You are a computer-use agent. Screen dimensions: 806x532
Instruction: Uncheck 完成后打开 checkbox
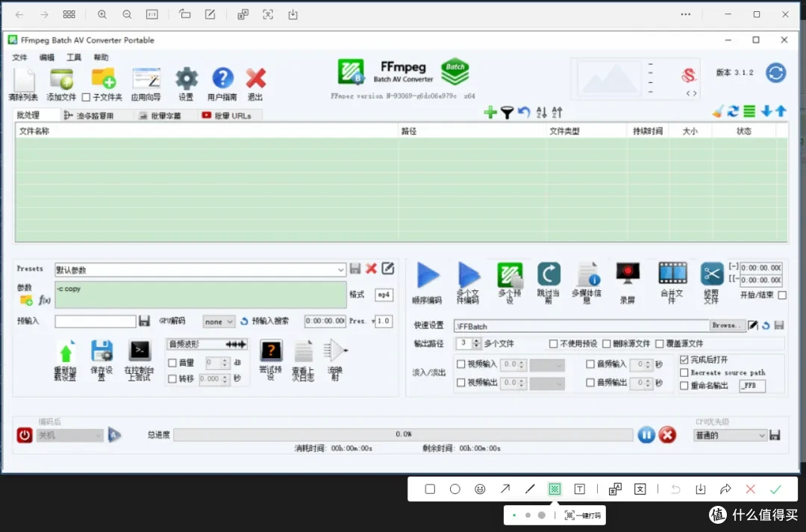pyautogui.click(x=684, y=360)
